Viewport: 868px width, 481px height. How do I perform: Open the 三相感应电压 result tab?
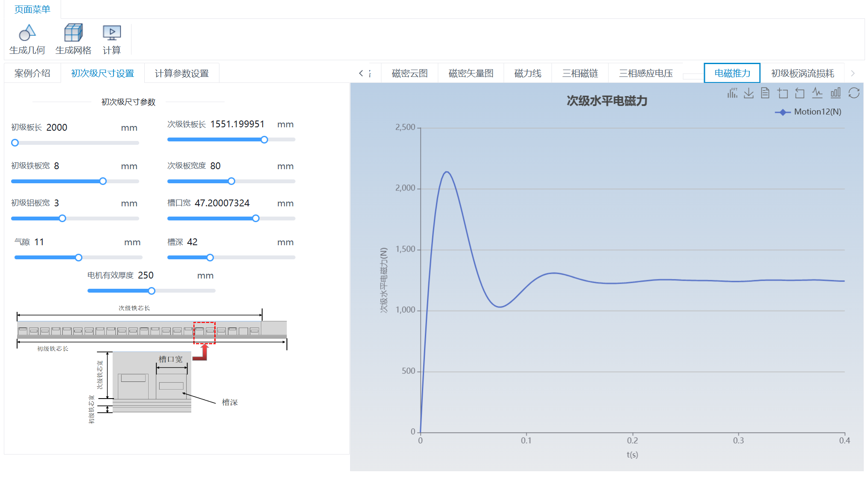pos(646,73)
